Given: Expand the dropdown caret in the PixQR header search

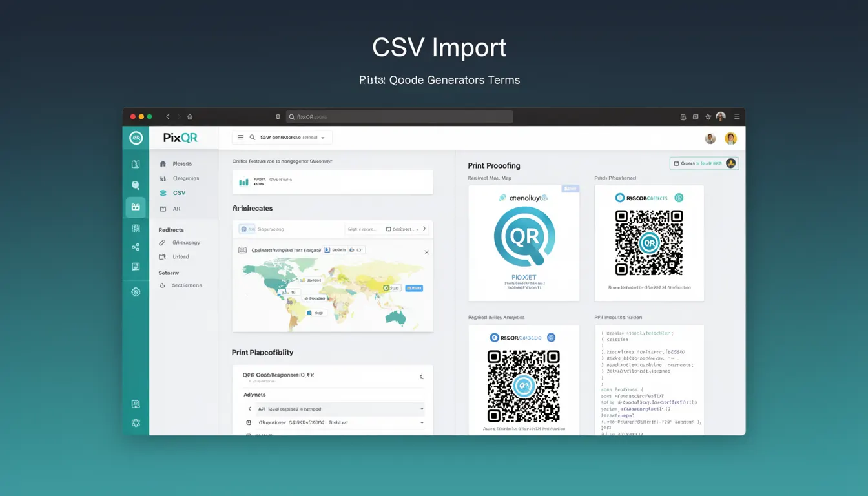Looking at the screenshot, I should (322, 138).
